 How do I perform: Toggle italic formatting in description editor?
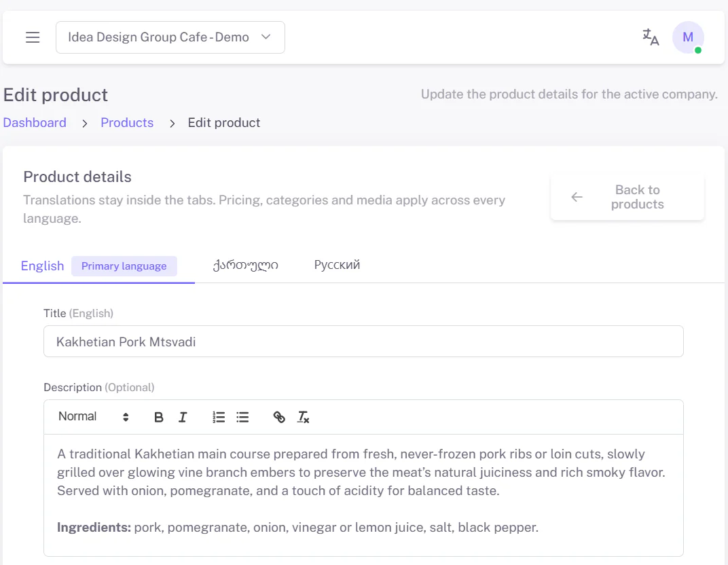183,417
